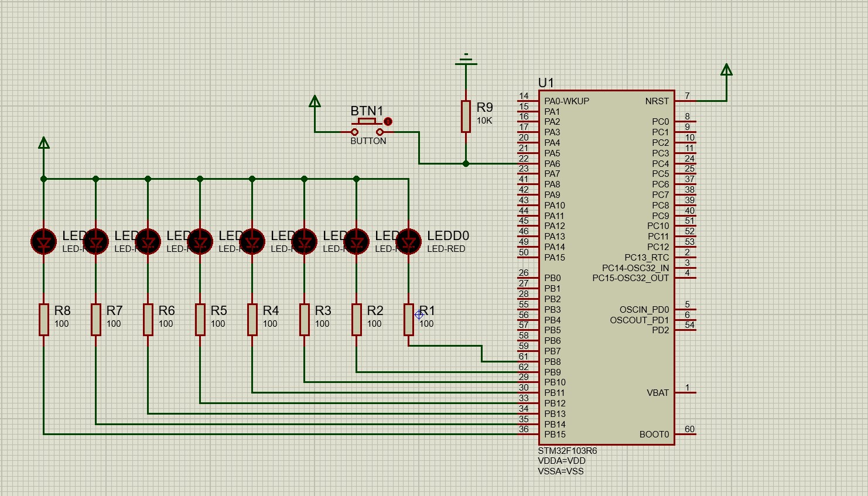
Task: Click the VBAT pin label
Action: click(x=658, y=393)
